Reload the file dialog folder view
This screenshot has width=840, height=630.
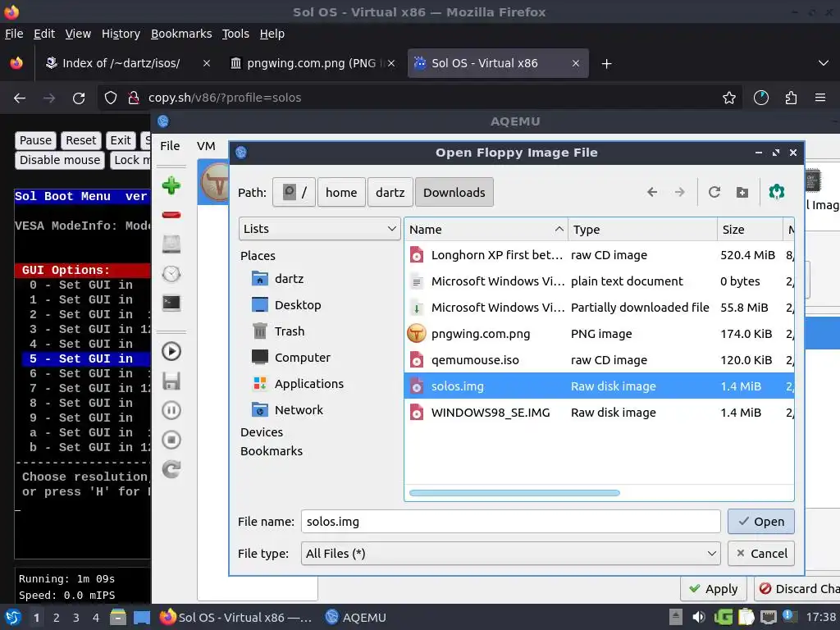tap(714, 192)
